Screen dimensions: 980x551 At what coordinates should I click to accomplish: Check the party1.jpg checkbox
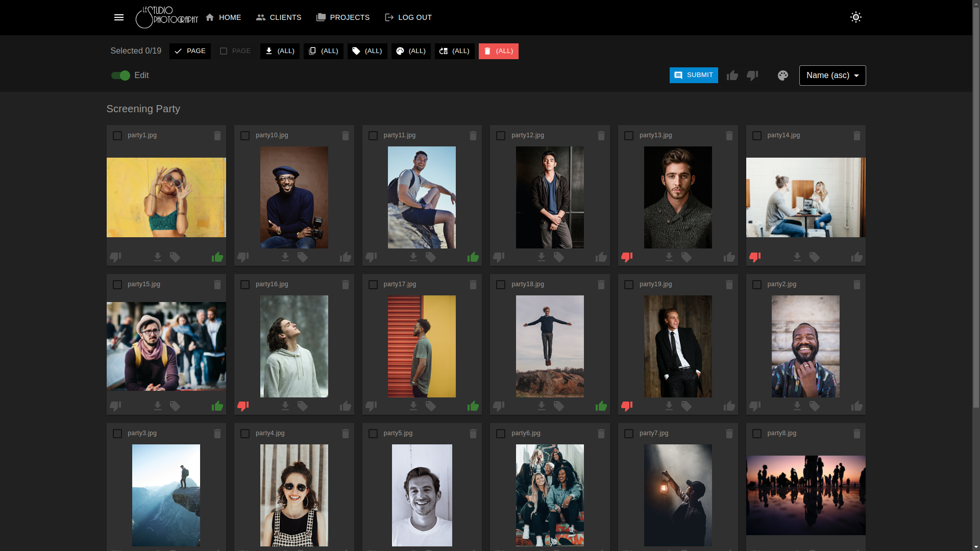[x=117, y=136]
